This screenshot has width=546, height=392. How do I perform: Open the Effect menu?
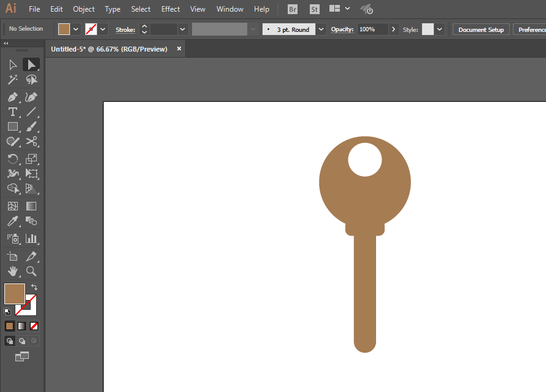(171, 9)
